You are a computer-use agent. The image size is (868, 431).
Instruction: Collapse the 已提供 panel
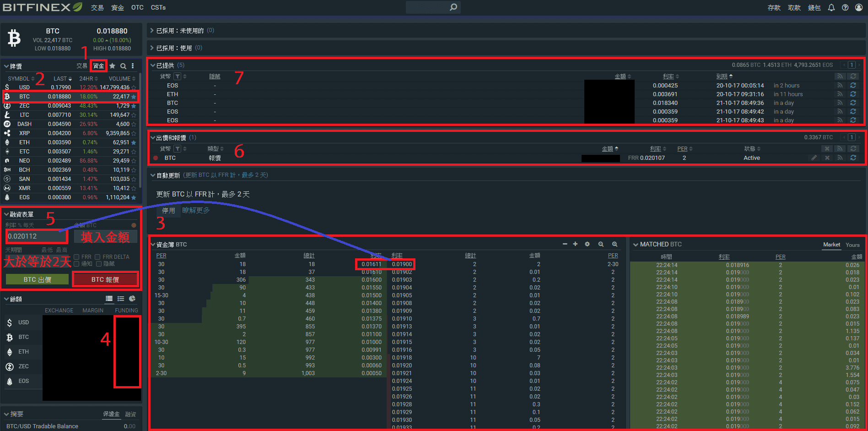click(x=153, y=65)
